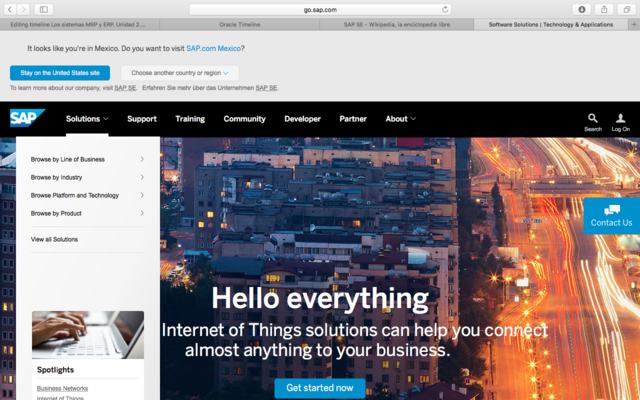Click the SAP logo
The image size is (640, 400).
27,118
